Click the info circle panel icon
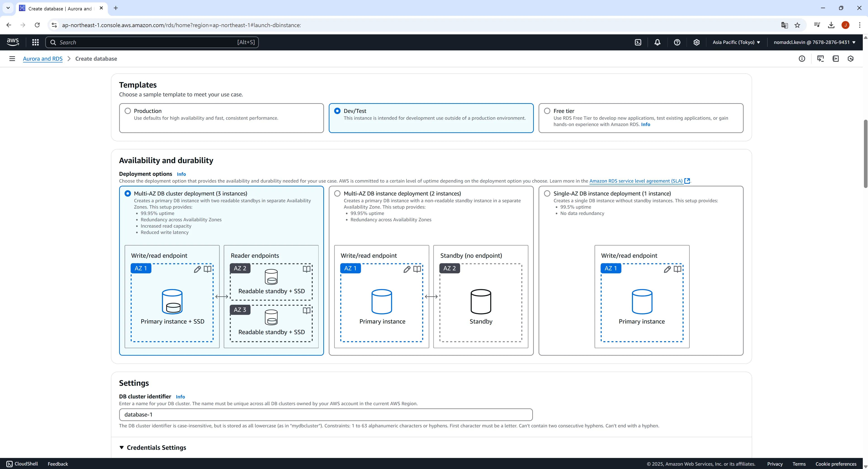The width and height of the screenshot is (868, 469). tap(802, 59)
